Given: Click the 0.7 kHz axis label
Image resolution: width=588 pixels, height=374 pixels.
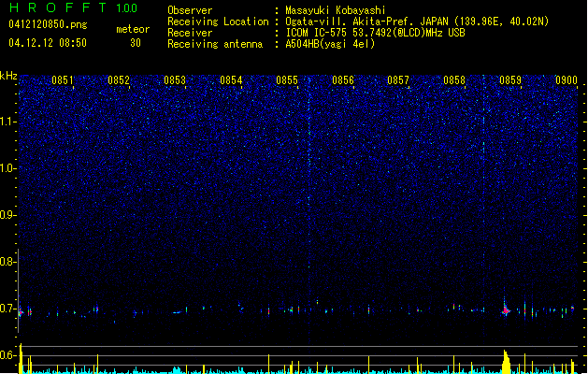Looking at the screenshot, I should (x=8, y=309).
